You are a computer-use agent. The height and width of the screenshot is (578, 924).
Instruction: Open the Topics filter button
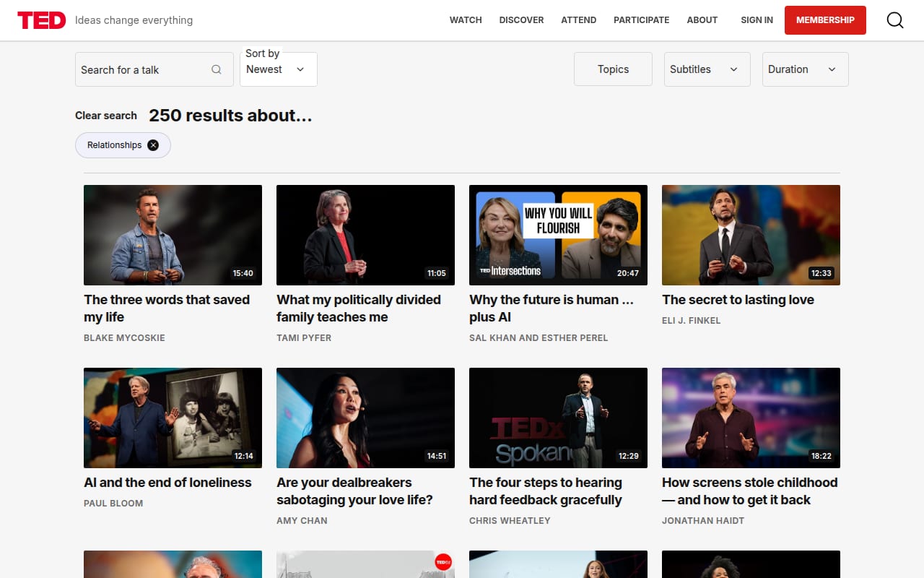click(613, 69)
